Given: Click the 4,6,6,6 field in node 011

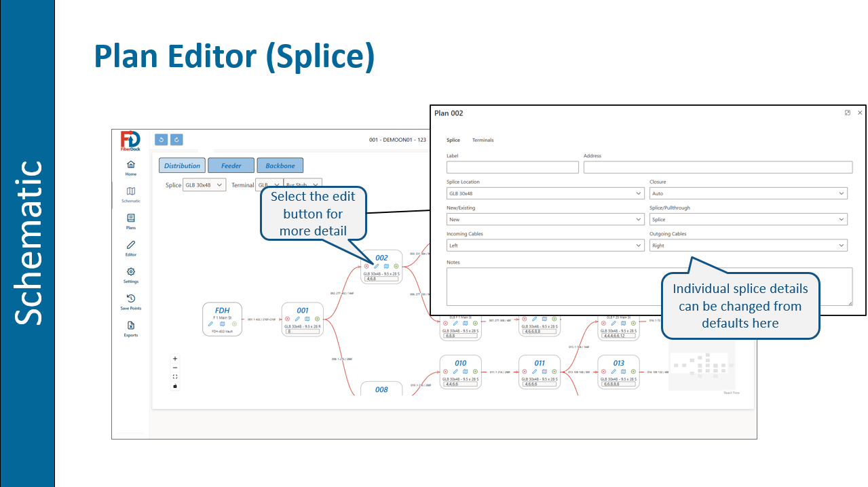Looking at the screenshot, I should (x=540, y=385).
